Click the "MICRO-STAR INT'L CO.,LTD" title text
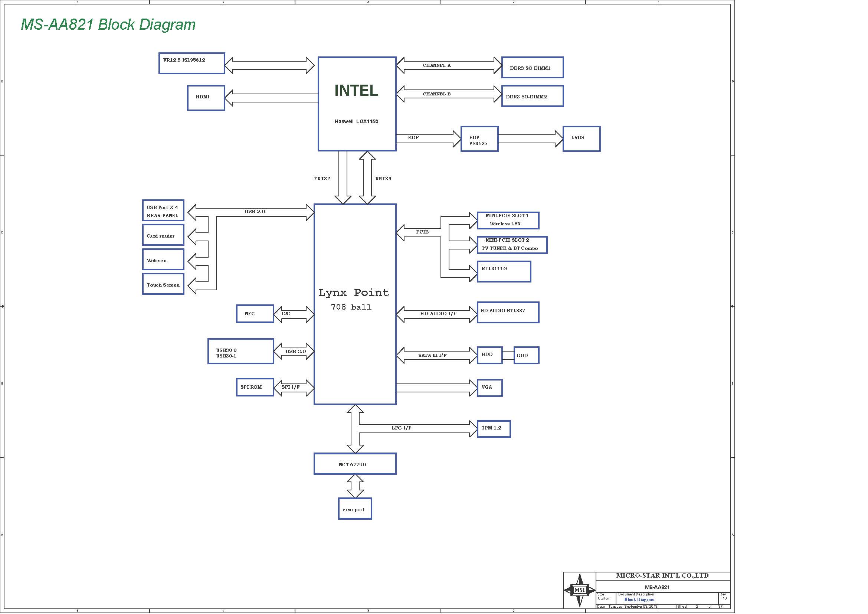 662,575
